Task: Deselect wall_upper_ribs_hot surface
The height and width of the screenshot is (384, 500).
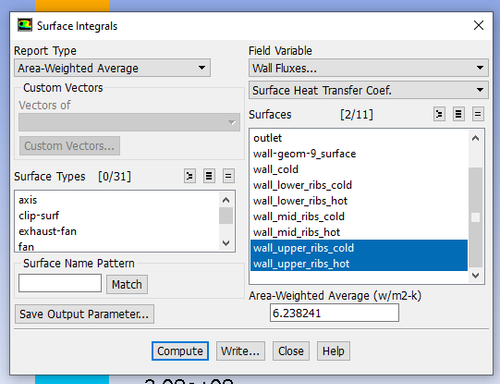Action: click(x=359, y=263)
